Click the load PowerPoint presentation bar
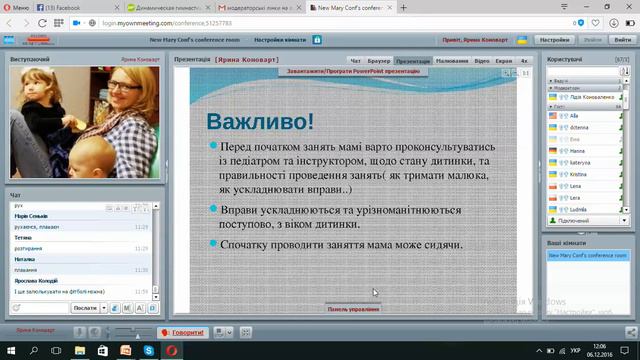The image size is (640, 360). click(x=353, y=71)
